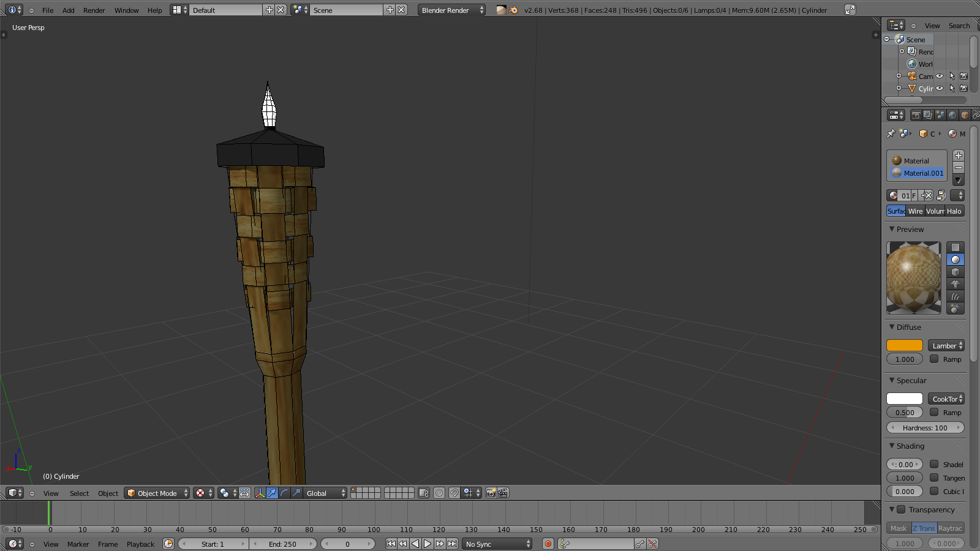Viewport: 980px width, 551px height.
Task: Click the OpenGL render animation clapper icon
Action: pyautogui.click(x=503, y=493)
